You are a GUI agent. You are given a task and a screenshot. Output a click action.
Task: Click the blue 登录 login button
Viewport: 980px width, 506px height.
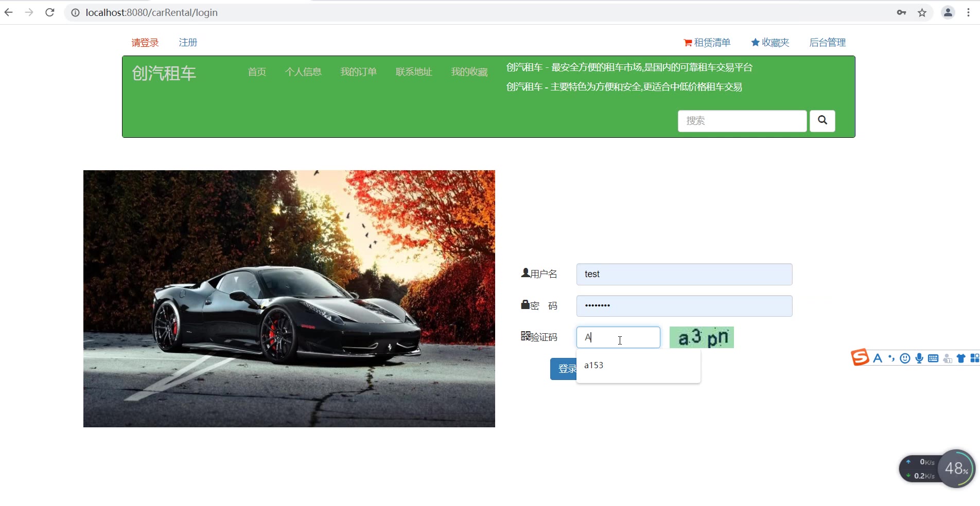pyautogui.click(x=564, y=369)
